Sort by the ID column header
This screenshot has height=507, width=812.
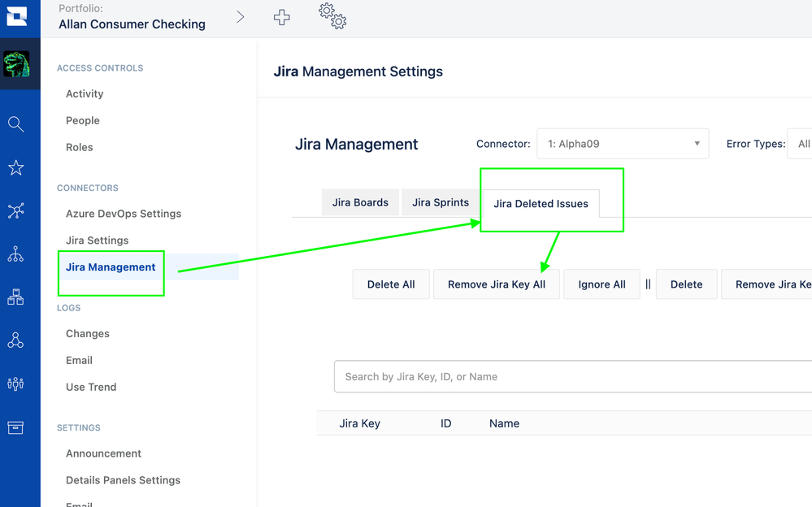click(x=446, y=423)
